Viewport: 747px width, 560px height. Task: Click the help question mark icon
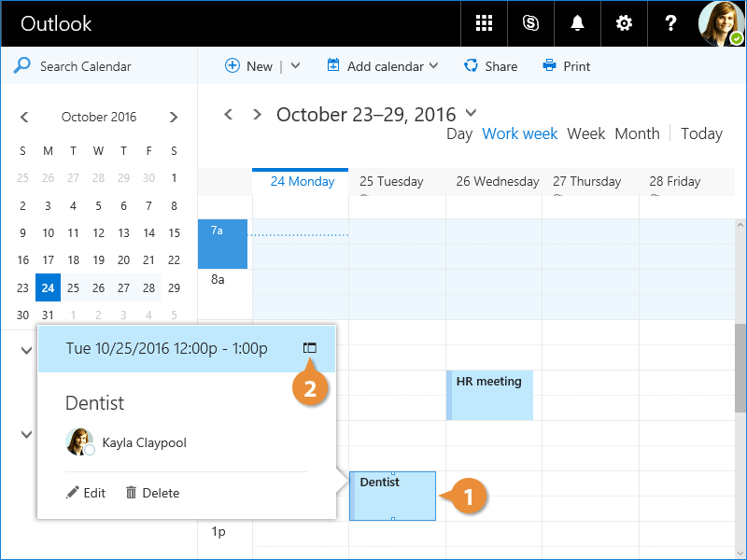tap(670, 23)
